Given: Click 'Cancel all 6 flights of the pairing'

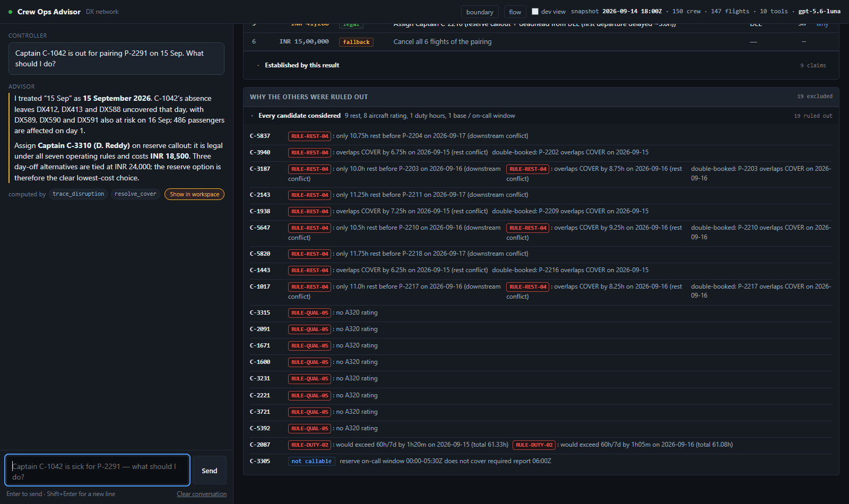Looking at the screenshot, I should (x=443, y=42).
